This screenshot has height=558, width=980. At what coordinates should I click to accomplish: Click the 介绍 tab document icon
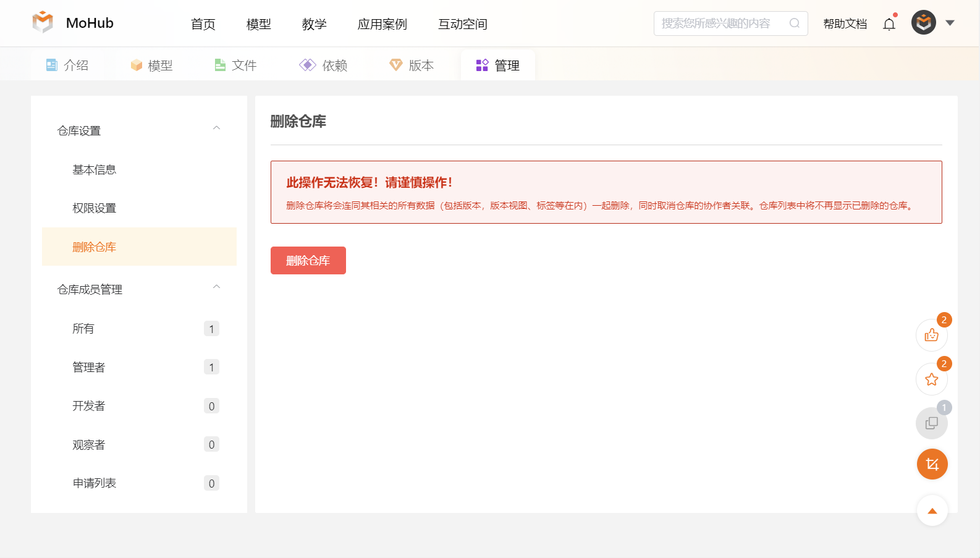pyautogui.click(x=52, y=65)
